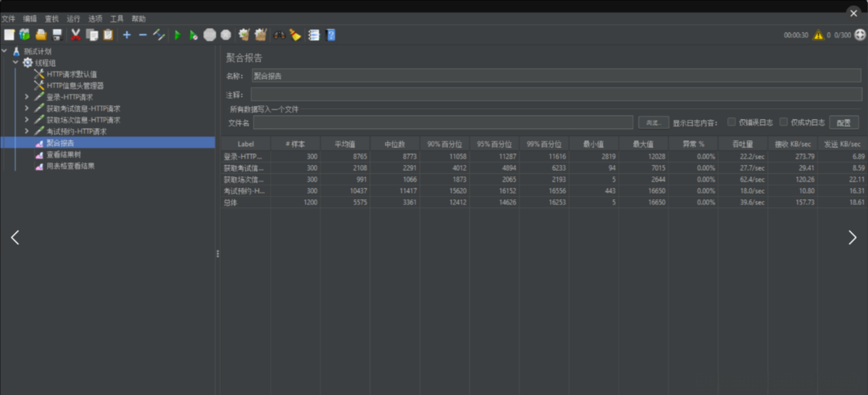Enable the 仅错误日志 checkbox

732,122
